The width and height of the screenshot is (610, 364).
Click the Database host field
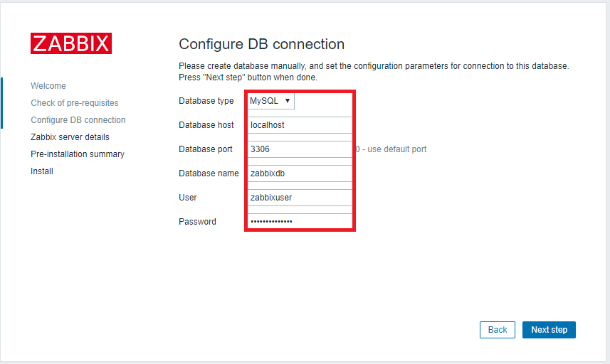pos(300,125)
